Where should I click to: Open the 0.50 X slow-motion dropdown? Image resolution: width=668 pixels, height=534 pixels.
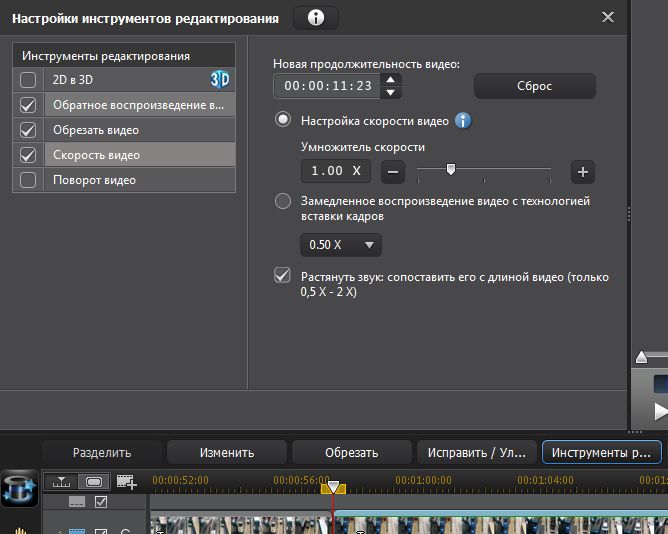click(x=341, y=245)
